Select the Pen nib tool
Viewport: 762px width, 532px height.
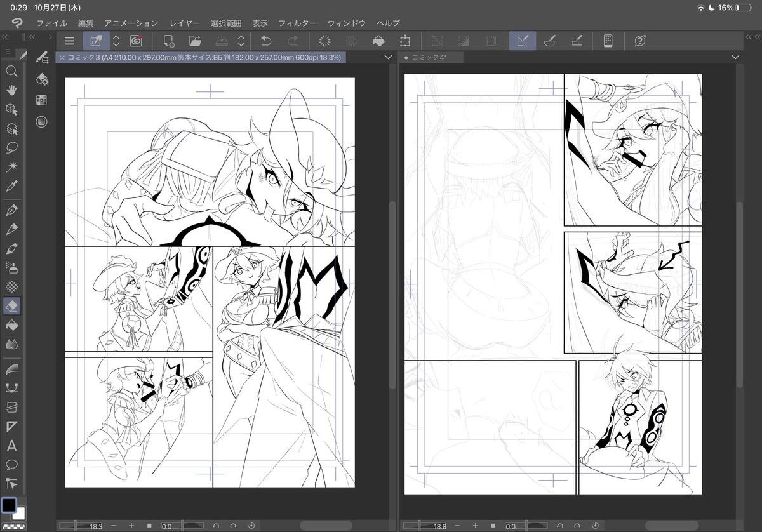[11, 209]
